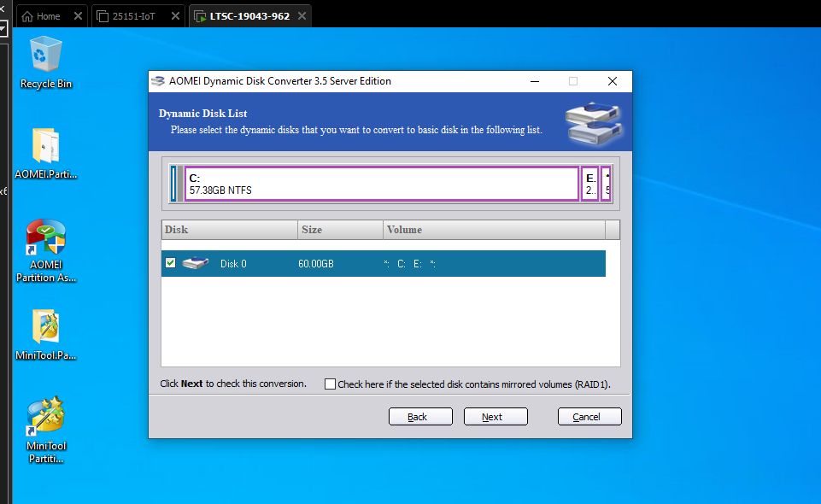Screen dimensions: 821x504
Task: Close the 25151-IoT tab
Action: pyautogui.click(x=175, y=15)
